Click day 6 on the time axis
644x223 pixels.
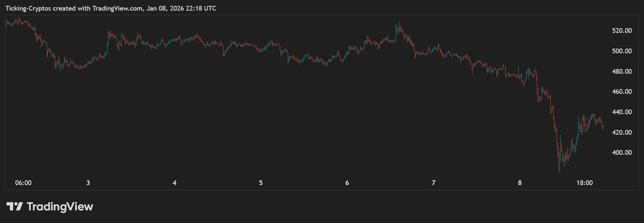click(x=347, y=183)
